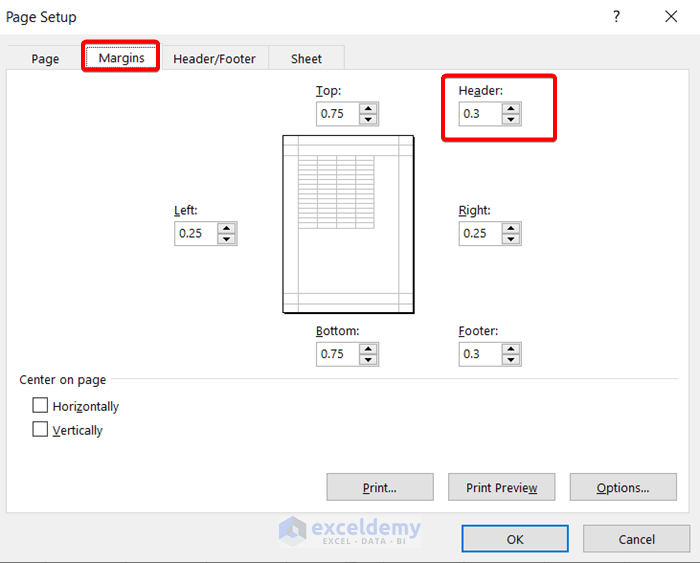Decrease the Header margin with down arrow
Screen dimensions: 700x563
pos(511,119)
